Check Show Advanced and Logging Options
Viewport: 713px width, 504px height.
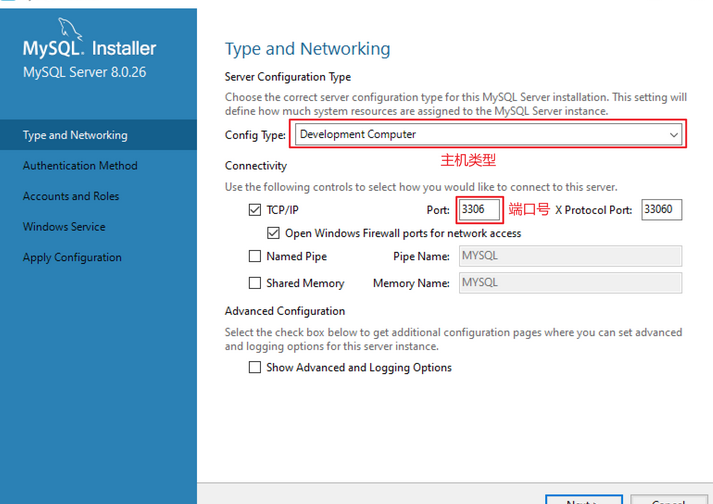(x=255, y=367)
